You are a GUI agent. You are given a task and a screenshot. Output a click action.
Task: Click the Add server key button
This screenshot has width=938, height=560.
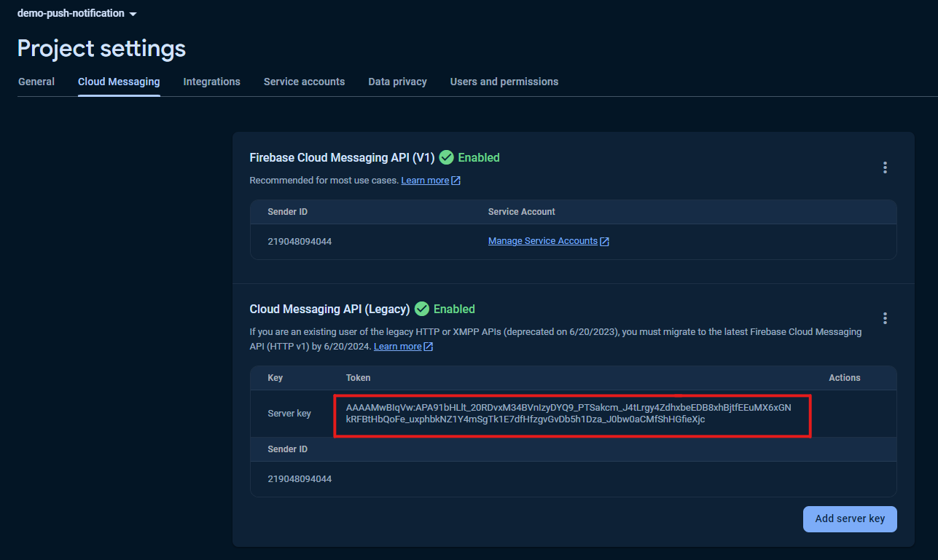pyautogui.click(x=850, y=518)
